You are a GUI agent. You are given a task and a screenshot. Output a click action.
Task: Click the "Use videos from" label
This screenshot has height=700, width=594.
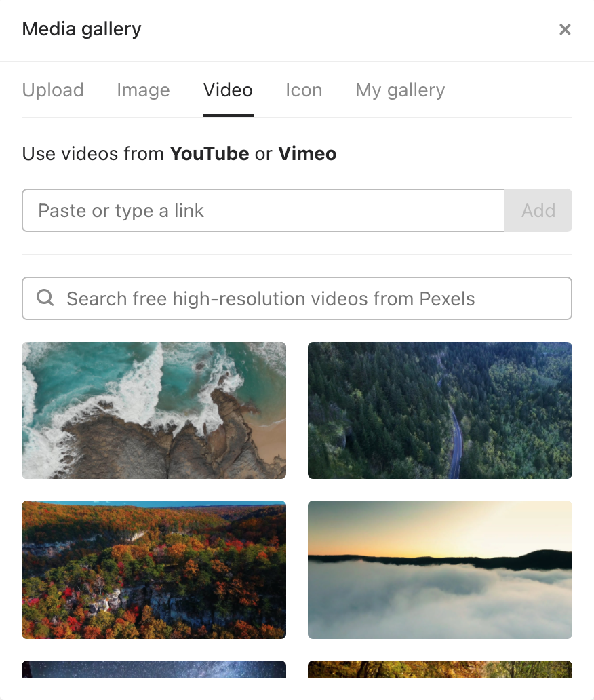pos(94,154)
